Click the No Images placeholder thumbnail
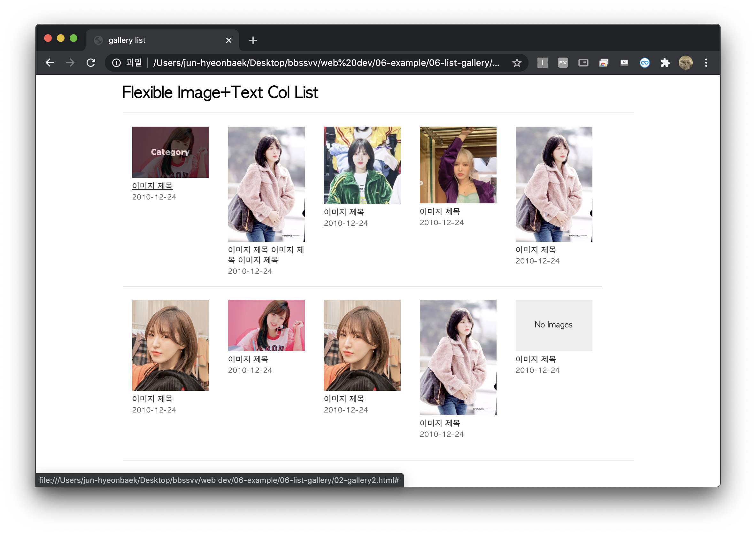 click(x=553, y=325)
